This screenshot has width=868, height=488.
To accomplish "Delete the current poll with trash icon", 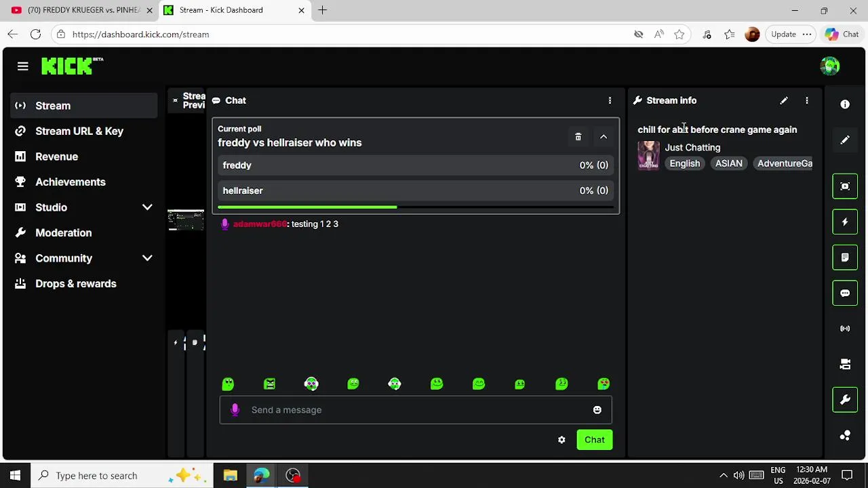I will point(578,137).
